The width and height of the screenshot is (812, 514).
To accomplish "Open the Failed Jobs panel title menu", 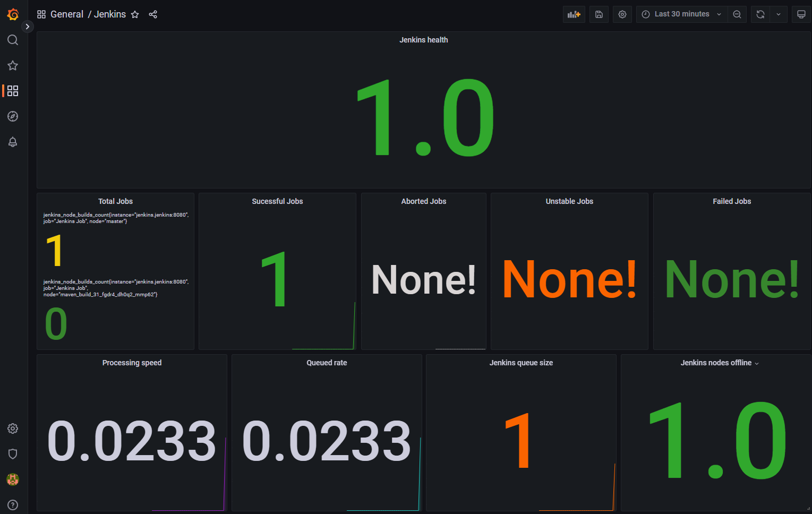I will [x=732, y=201].
